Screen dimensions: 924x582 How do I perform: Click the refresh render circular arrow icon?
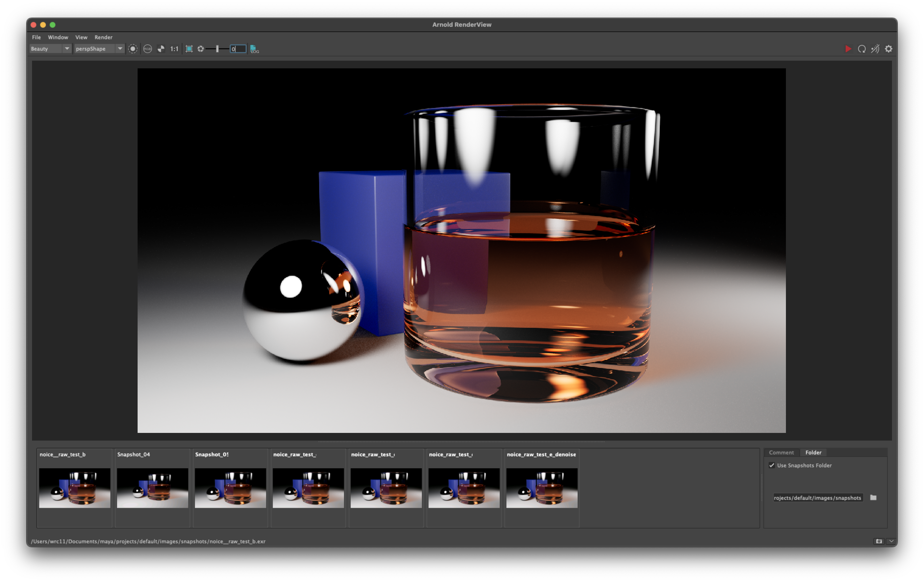point(861,49)
